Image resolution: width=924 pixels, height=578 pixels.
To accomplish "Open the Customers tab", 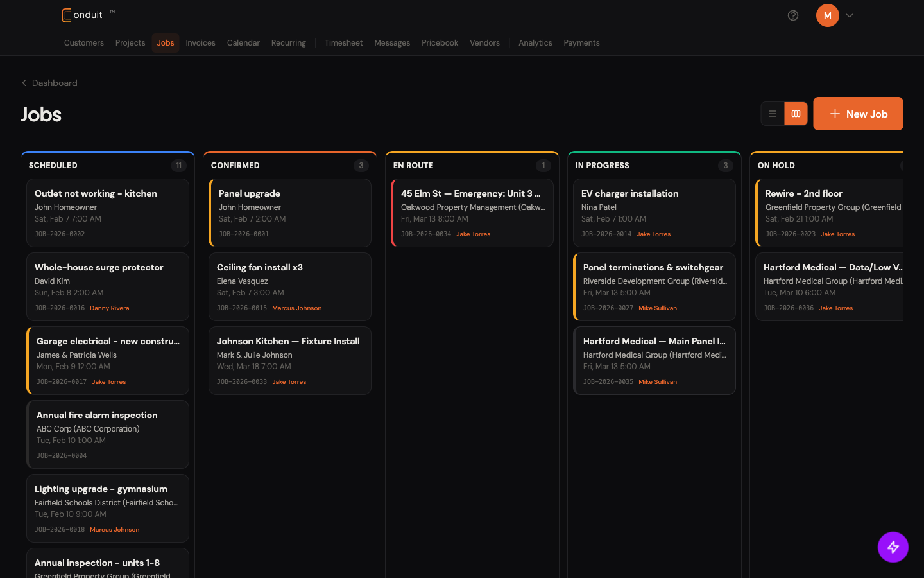I will coord(84,43).
